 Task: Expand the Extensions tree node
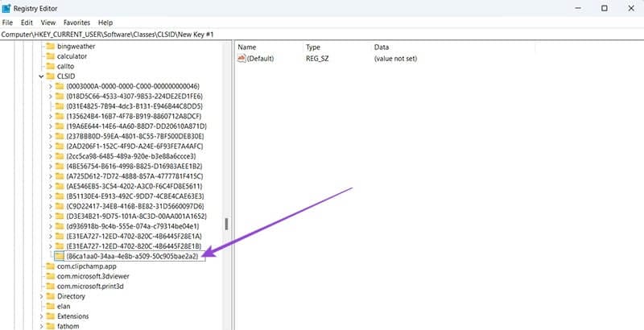pos(41,316)
